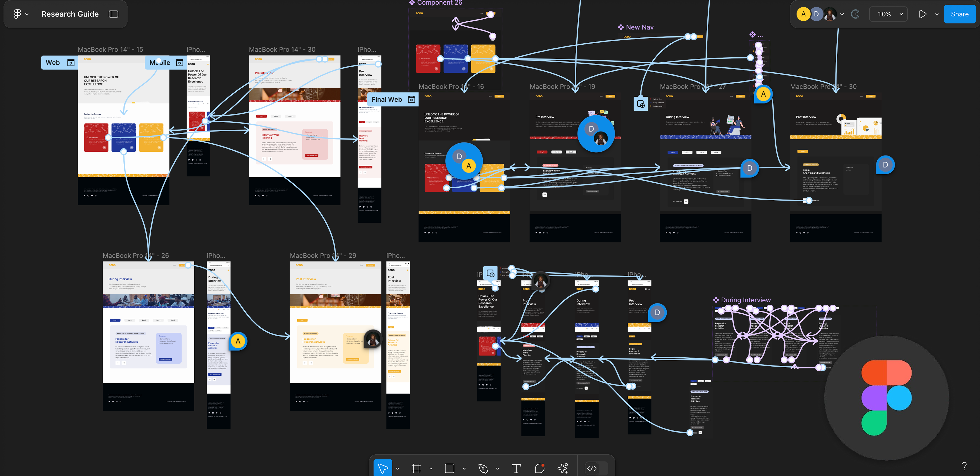Open yellow A comment pin below New Nav component
The width and height of the screenshot is (980, 476).
(x=763, y=94)
